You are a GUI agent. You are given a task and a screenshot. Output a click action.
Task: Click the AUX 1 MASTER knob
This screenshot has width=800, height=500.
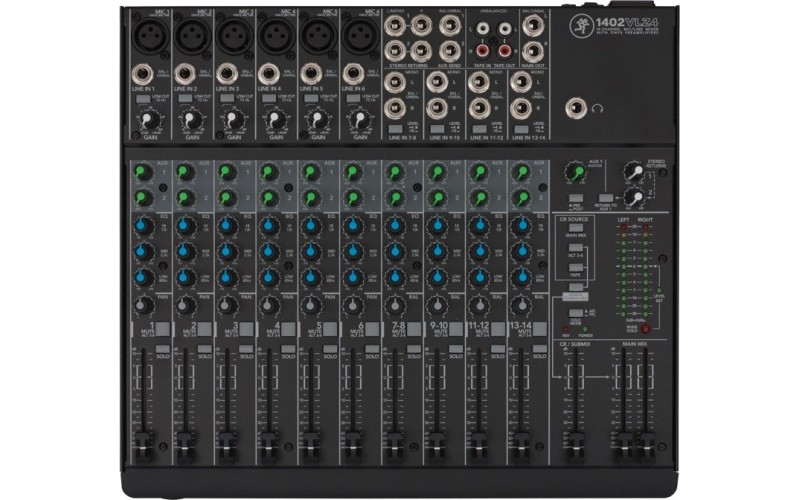(577, 173)
